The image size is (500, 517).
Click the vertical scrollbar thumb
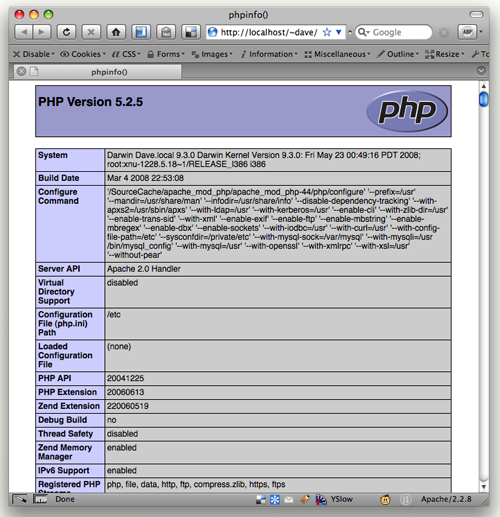(x=483, y=100)
